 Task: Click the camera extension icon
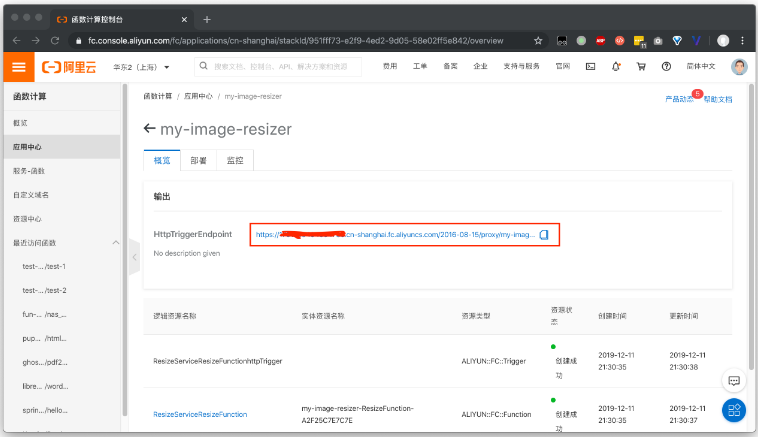click(658, 41)
